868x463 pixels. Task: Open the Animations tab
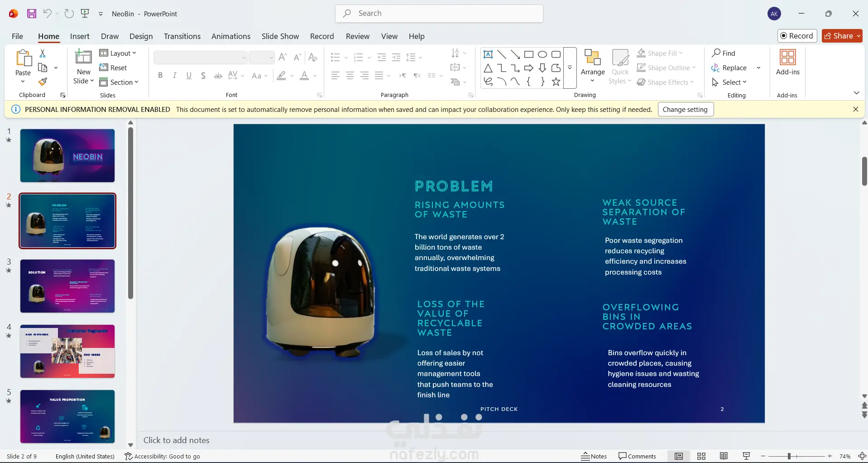click(x=231, y=36)
